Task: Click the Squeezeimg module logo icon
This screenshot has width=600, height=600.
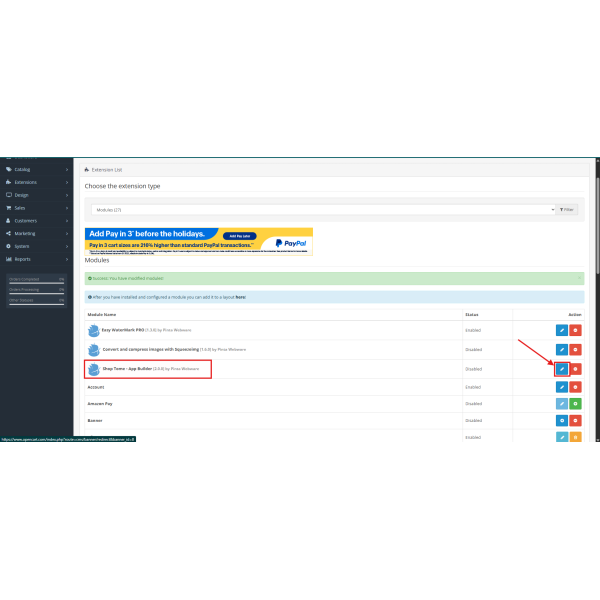Action: point(93,350)
